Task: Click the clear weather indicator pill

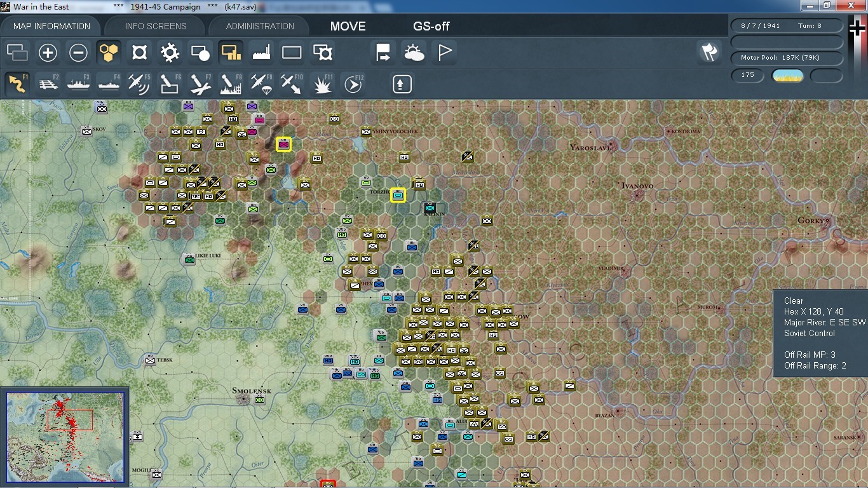Action: coord(787,76)
